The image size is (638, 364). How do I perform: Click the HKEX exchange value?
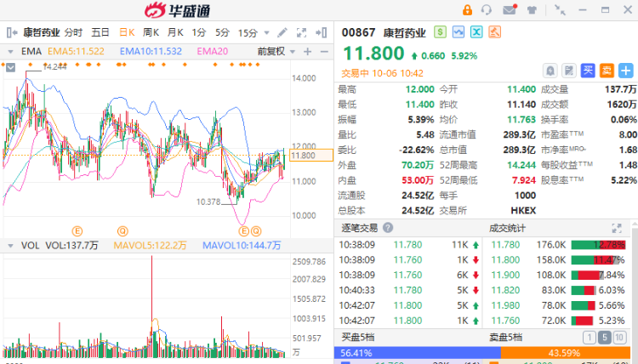click(523, 211)
